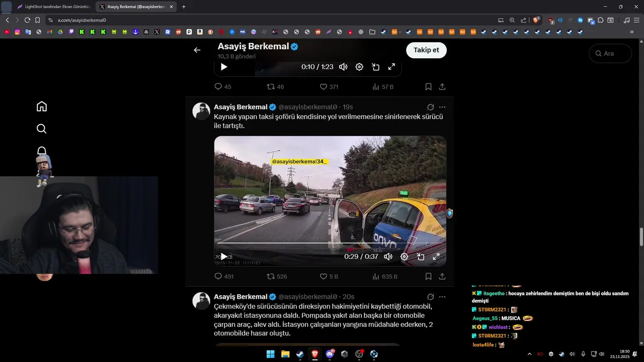Open settings gear on the top video
The height and width of the screenshot is (362, 644).
pos(359,66)
